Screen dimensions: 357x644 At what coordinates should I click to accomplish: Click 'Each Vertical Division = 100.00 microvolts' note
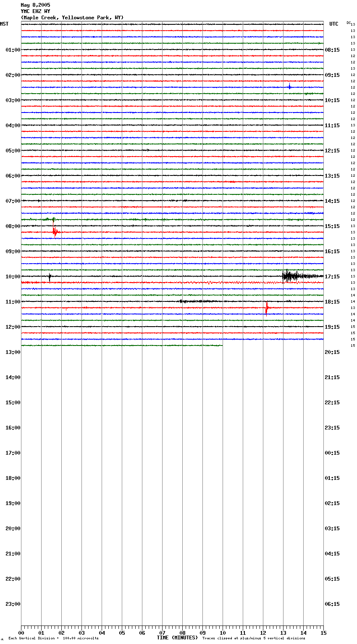53,639
